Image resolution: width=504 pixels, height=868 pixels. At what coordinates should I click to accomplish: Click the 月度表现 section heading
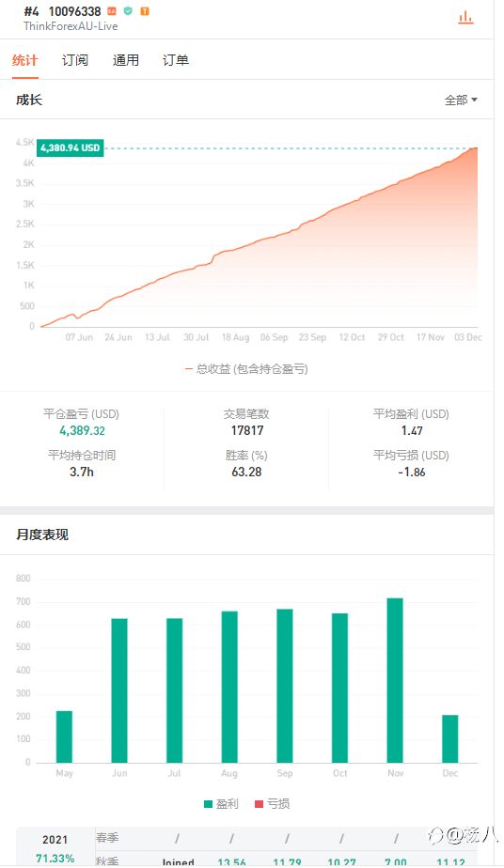coord(42,535)
